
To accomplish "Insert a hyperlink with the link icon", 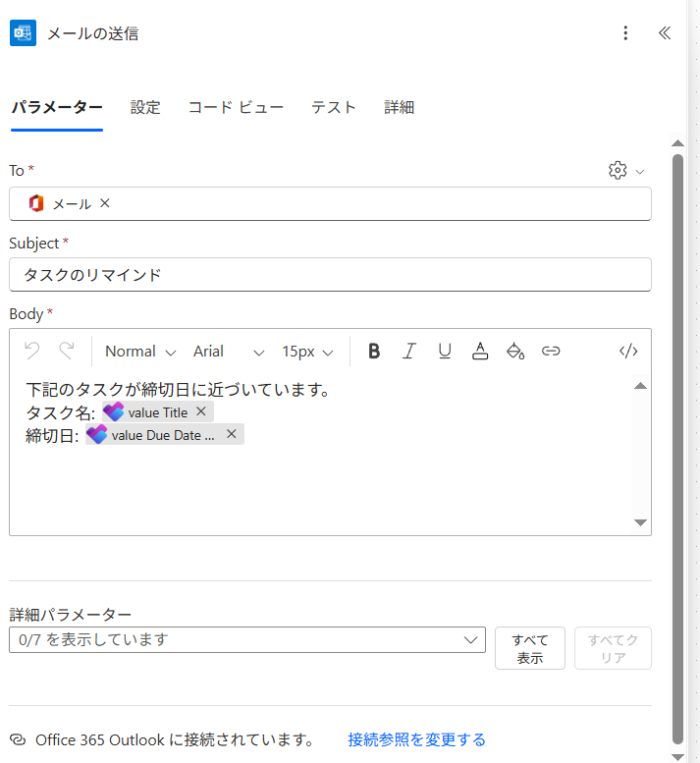I will coord(551,351).
